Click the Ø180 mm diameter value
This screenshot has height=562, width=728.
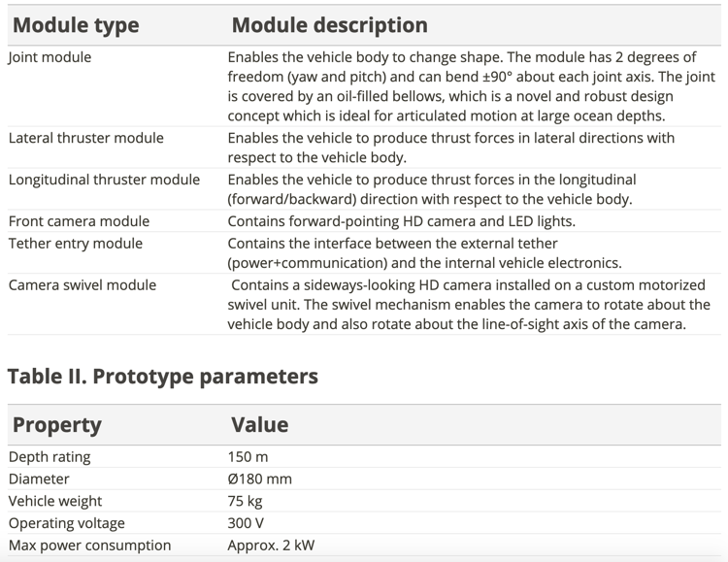(x=259, y=479)
